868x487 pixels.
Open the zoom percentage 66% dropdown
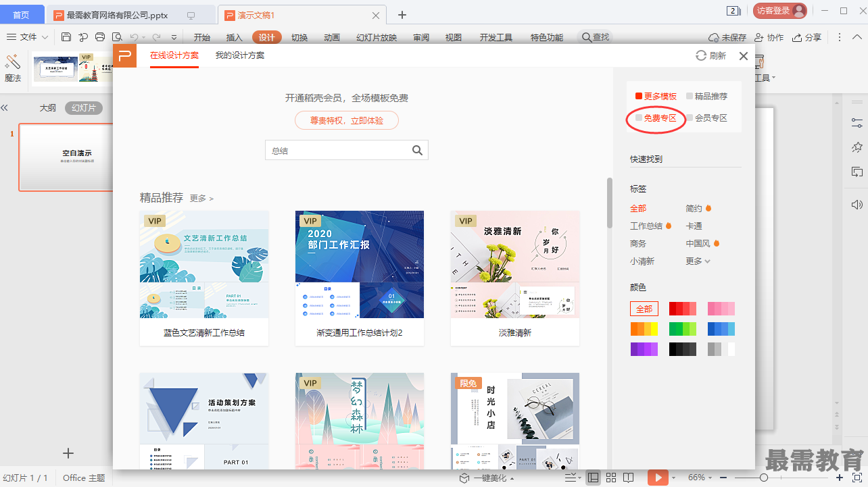(700, 478)
